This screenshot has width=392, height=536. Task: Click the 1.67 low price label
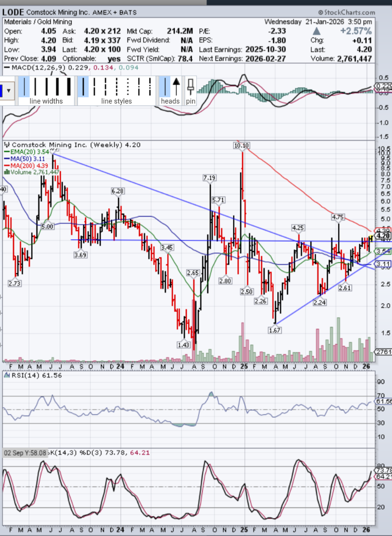275,330
